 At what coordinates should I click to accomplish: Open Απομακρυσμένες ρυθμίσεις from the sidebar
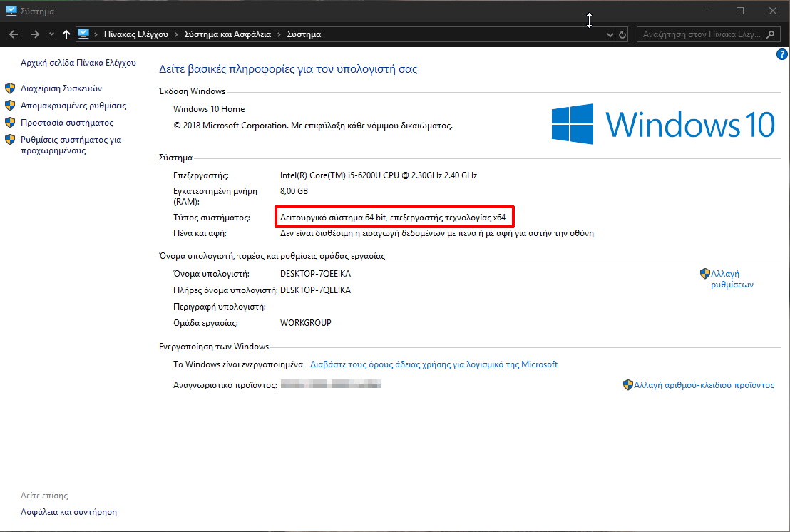pyautogui.click(x=73, y=106)
